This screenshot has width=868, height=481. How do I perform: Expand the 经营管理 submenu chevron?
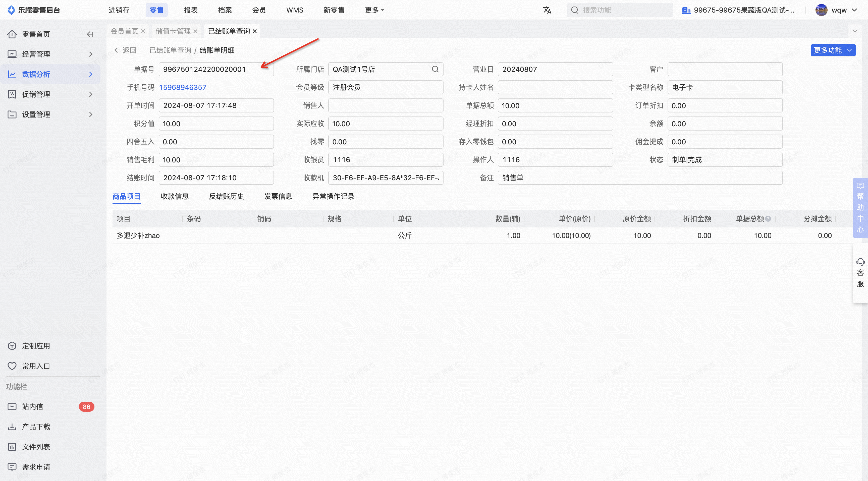(x=91, y=54)
